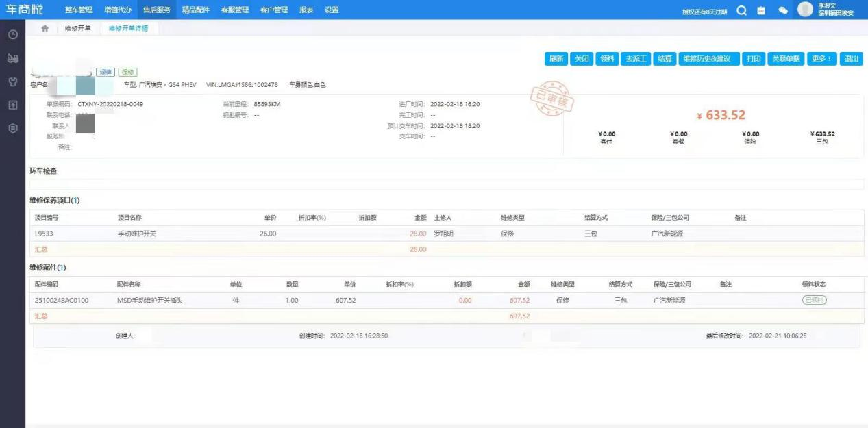The image size is (868, 428).
Task: Switch to the 维修开单 tab
Action: pyautogui.click(x=77, y=28)
